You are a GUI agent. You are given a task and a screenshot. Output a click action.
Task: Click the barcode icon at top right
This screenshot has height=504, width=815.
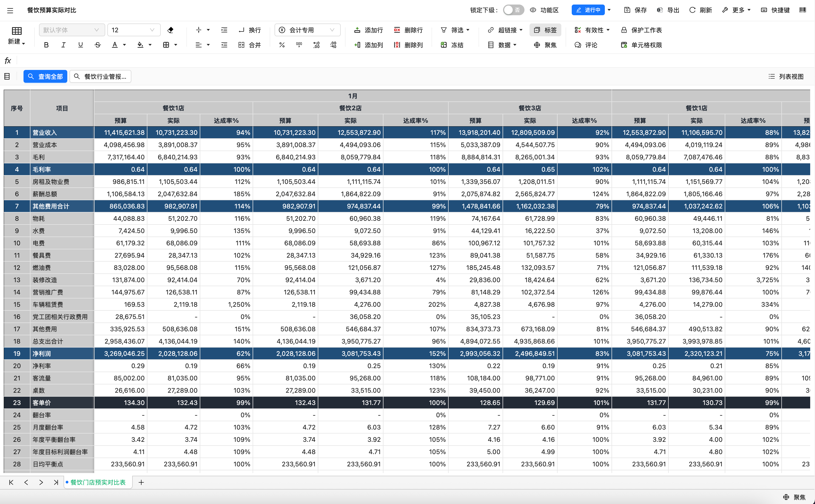[803, 10]
